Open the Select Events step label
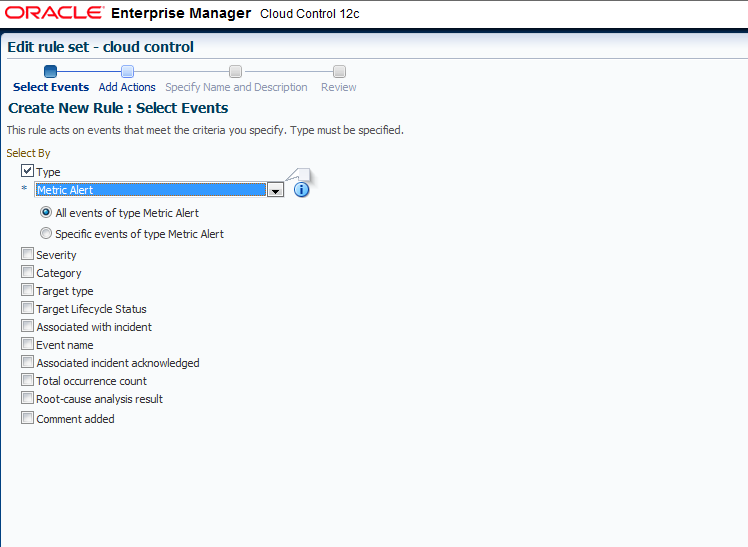This screenshot has width=748, height=547. (51, 87)
